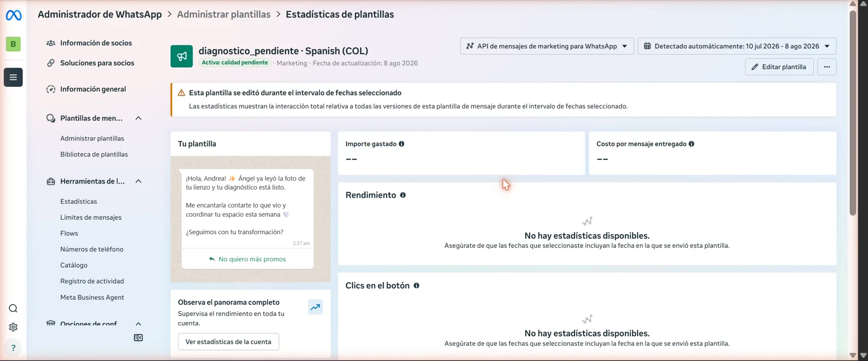Click the info icon beside Importe gastado
The image size is (868, 361).
point(401,144)
